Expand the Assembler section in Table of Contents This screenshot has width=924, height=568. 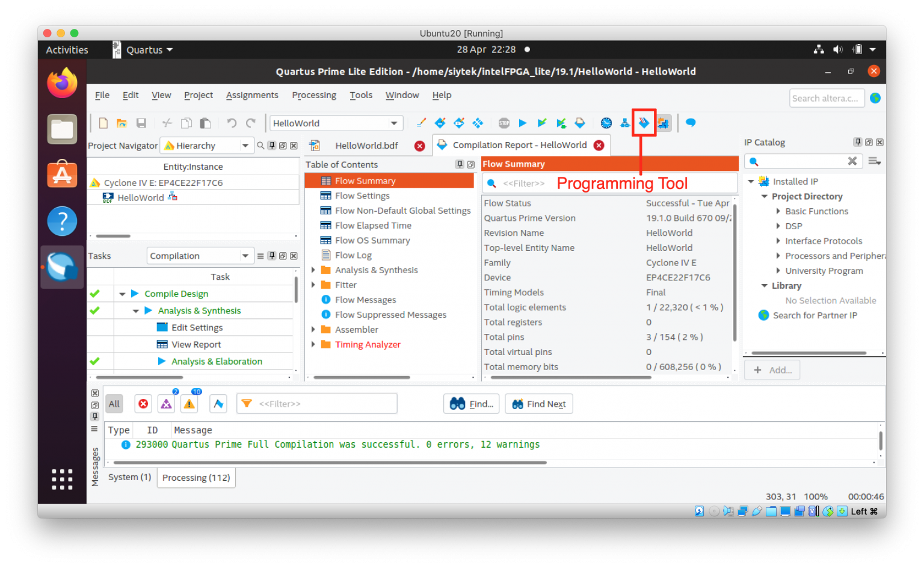313,329
